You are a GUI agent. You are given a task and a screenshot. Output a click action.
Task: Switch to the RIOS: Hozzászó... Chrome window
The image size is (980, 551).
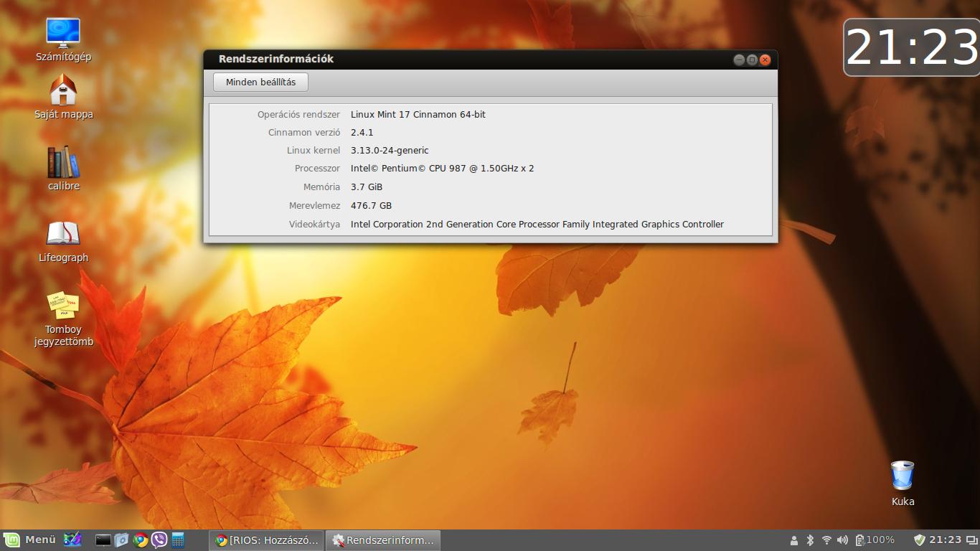(x=267, y=540)
